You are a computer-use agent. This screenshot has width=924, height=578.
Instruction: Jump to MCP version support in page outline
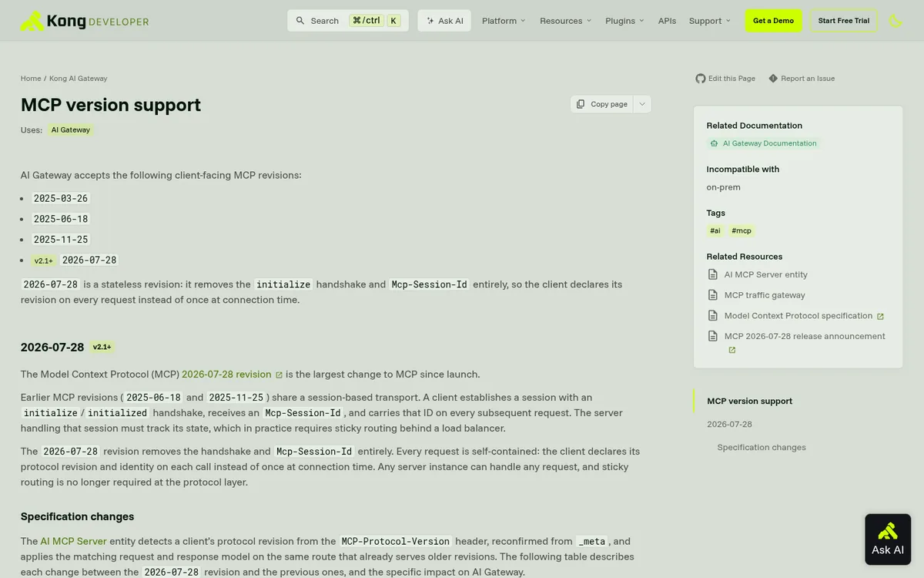tap(749, 401)
